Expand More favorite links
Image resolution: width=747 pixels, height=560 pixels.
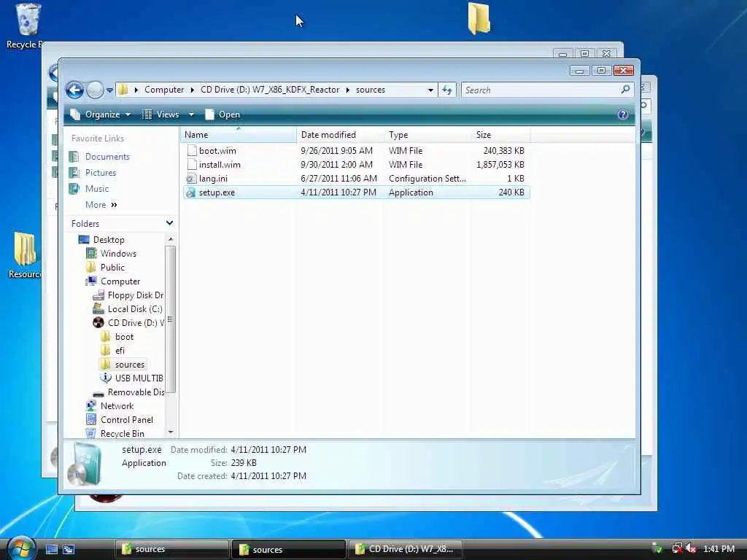click(101, 205)
